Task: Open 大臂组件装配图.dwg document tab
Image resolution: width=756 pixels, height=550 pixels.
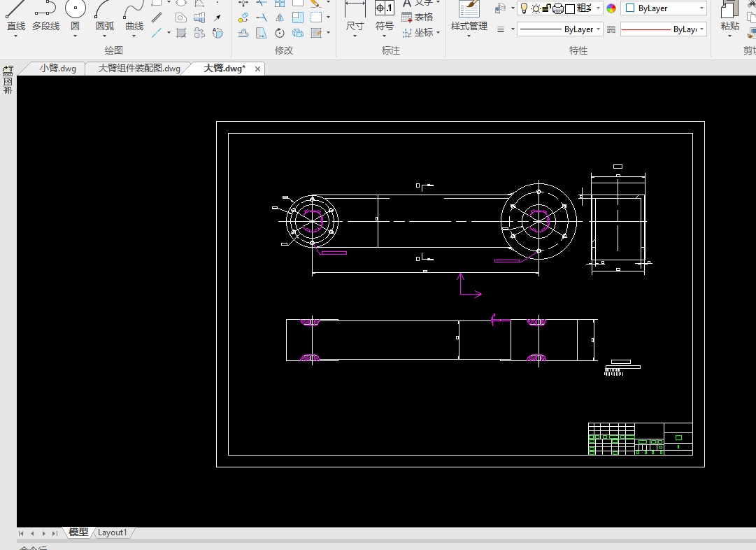Action: (138, 69)
